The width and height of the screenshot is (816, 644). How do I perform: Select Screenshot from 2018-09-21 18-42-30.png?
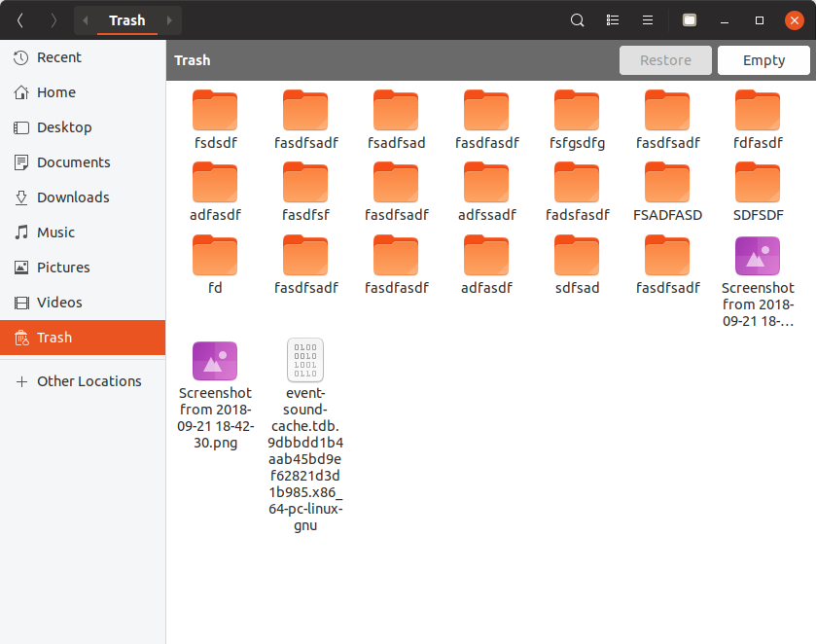(215, 395)
